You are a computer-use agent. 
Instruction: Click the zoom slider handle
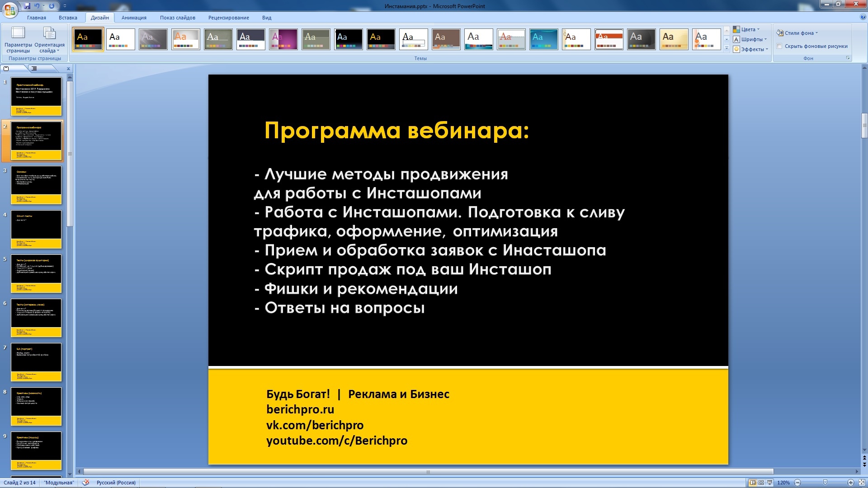point(825,483)
